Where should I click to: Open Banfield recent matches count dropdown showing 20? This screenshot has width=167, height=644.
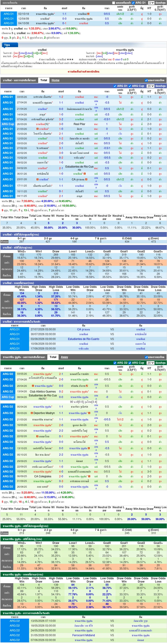pyautogui.click(x=150, y=86)
